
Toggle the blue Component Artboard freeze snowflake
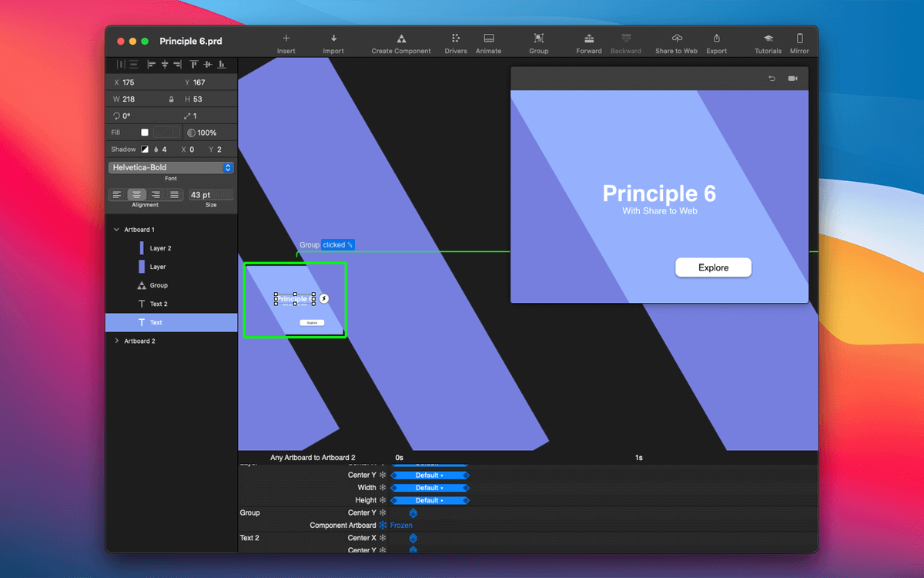pyautogui.click(x=383, y=525)
